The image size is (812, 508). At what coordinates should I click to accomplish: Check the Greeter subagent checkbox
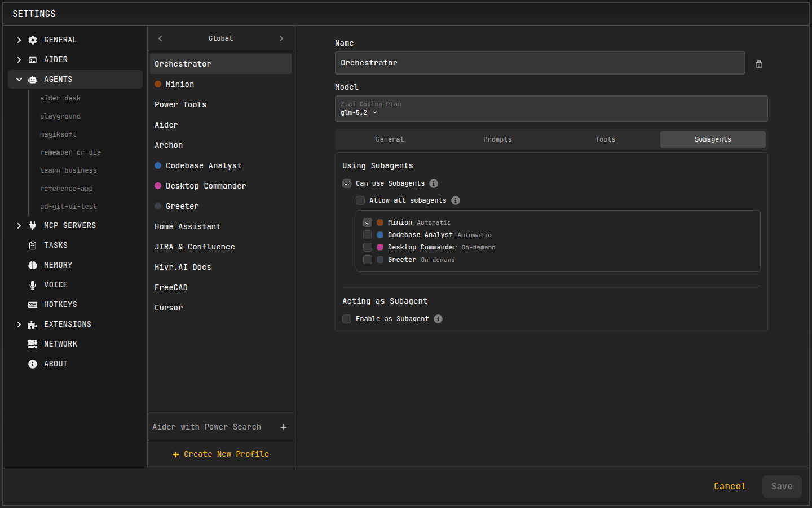pos(368,260)
